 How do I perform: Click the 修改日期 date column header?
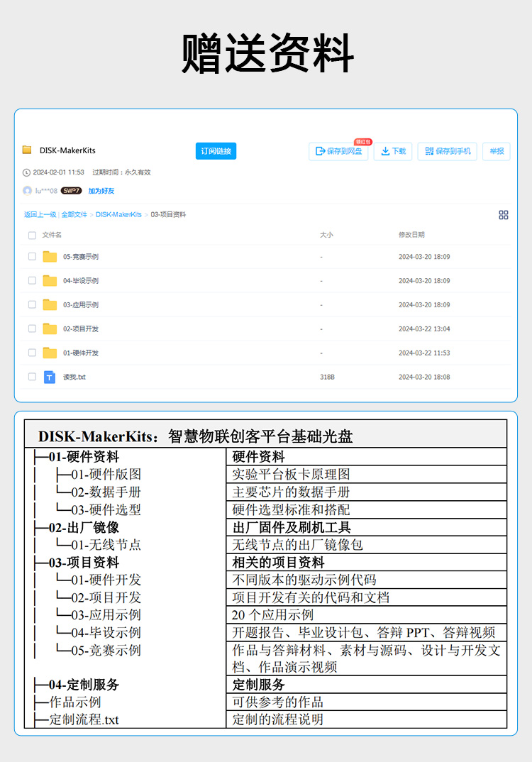point(411,235)
